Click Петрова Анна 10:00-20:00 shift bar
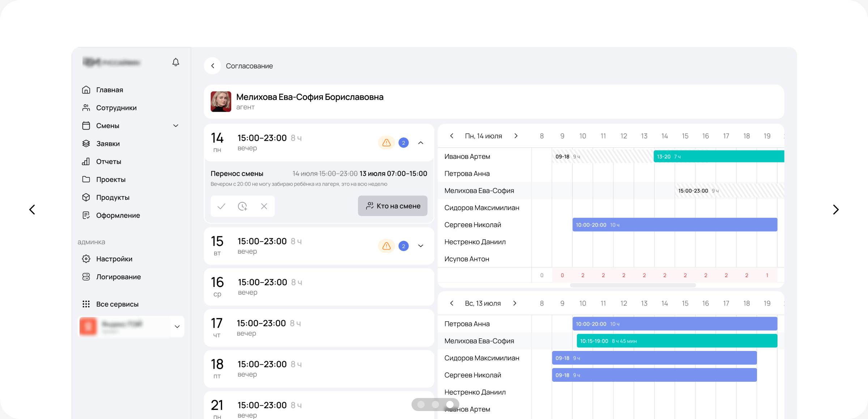The image size is (868, 419). (675, 324)
